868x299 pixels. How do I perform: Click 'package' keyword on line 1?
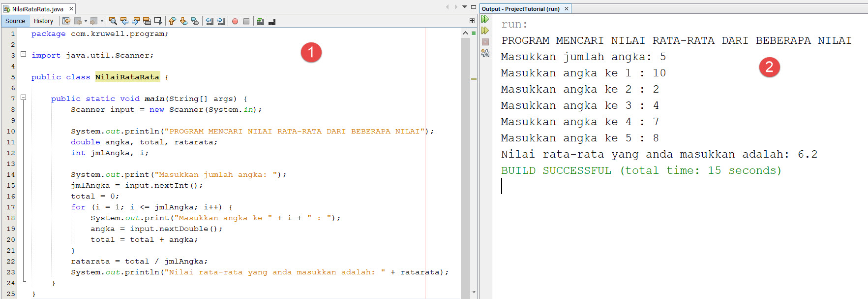48,34
